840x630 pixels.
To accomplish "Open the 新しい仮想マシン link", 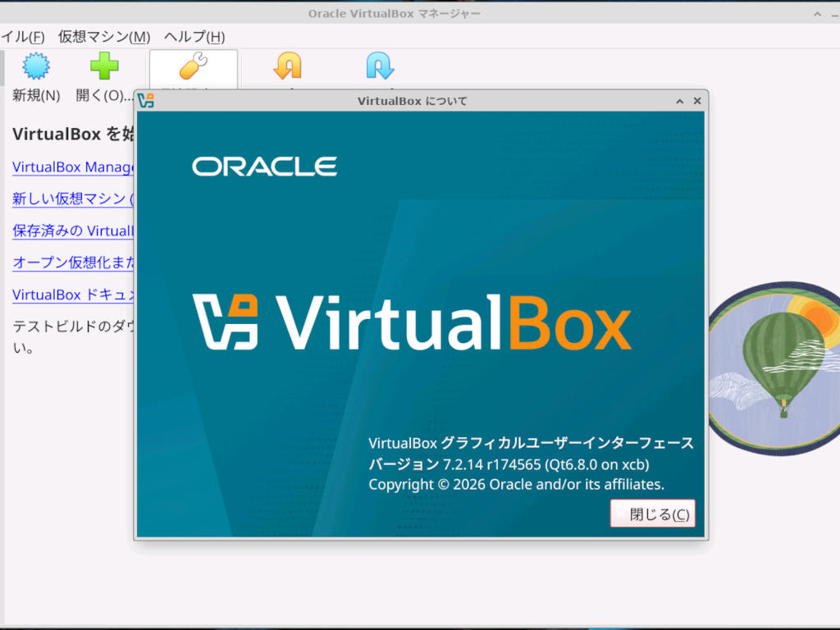I will tap(73, 199).
